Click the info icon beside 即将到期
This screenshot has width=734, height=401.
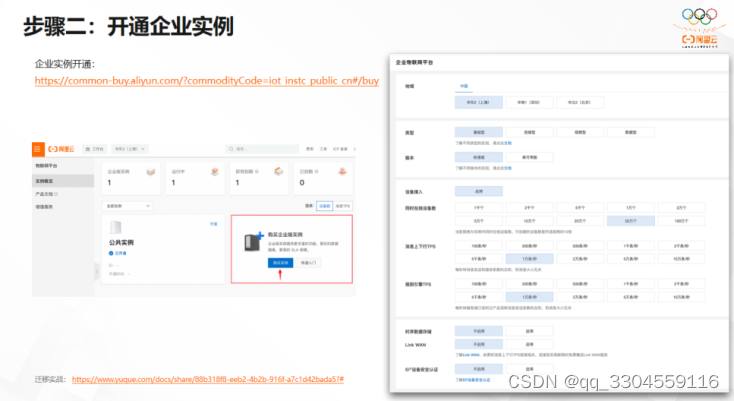257,172
